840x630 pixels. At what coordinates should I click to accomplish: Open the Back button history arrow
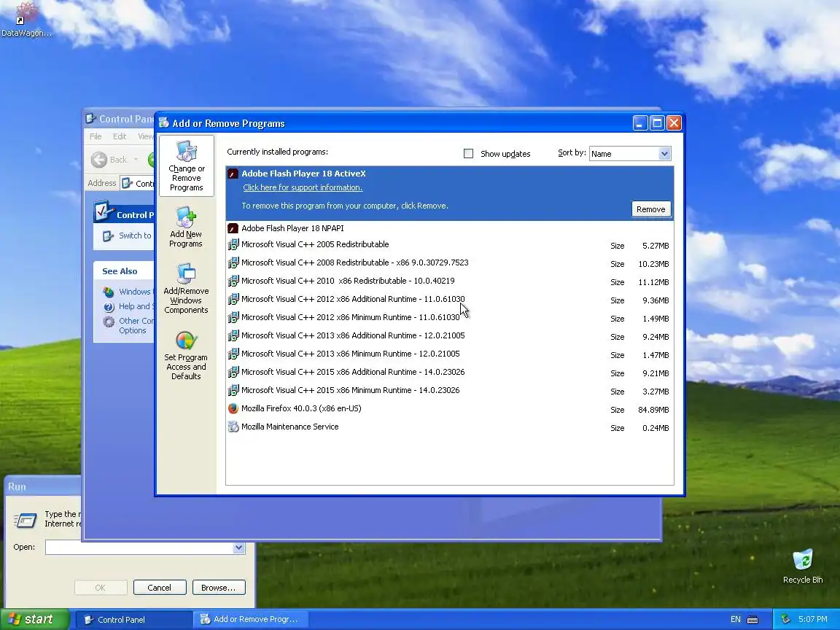pos(136,160)
